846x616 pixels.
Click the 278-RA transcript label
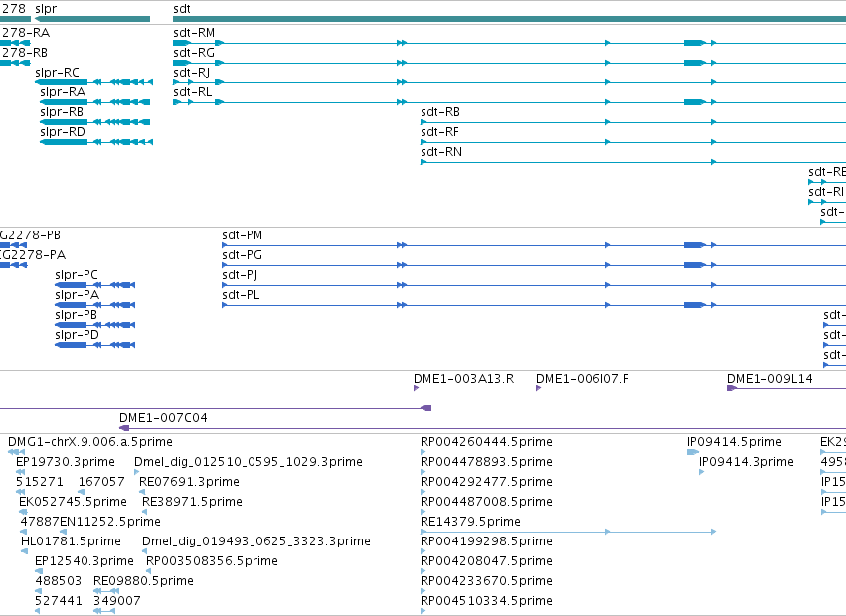pos(26,33)
